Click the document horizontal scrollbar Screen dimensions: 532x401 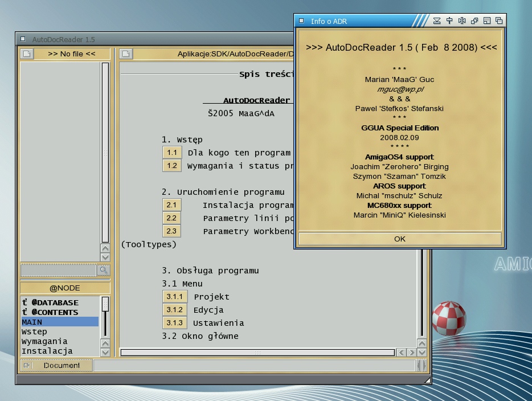257,353
